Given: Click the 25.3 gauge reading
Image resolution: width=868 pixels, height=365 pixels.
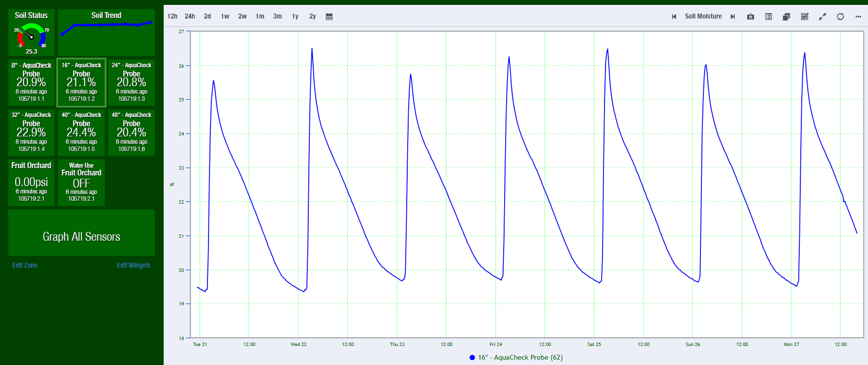Looking at the screenshot, I should coord(31,51).
